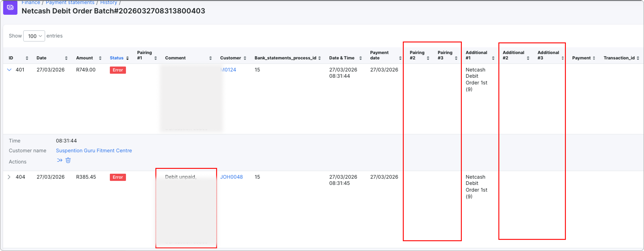The image size is (644, 251).
Task: Sort table by ID column
Action: click(x=18, y=58)
